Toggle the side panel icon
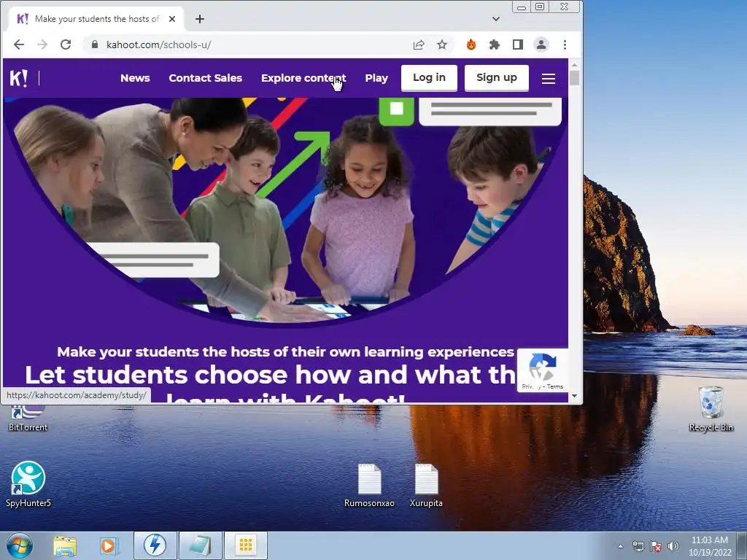The image size is (747, 560). (x=518, y=44)
